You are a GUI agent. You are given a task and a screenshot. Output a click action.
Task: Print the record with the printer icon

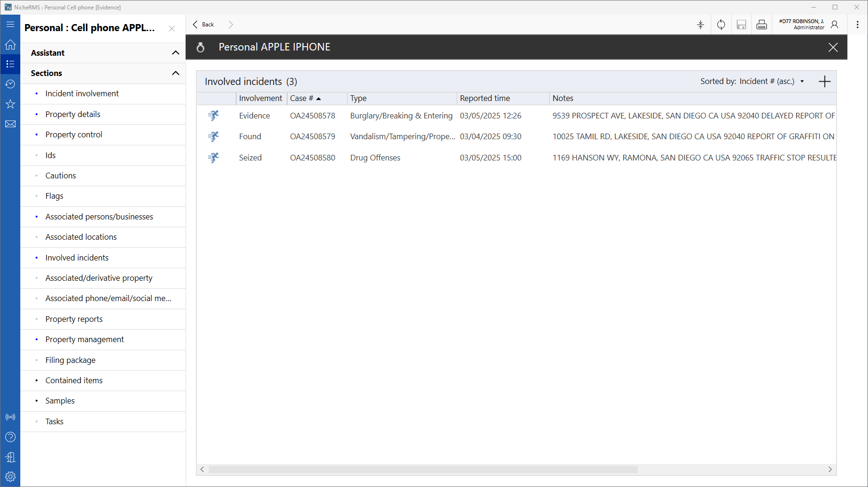coord(762,25)
